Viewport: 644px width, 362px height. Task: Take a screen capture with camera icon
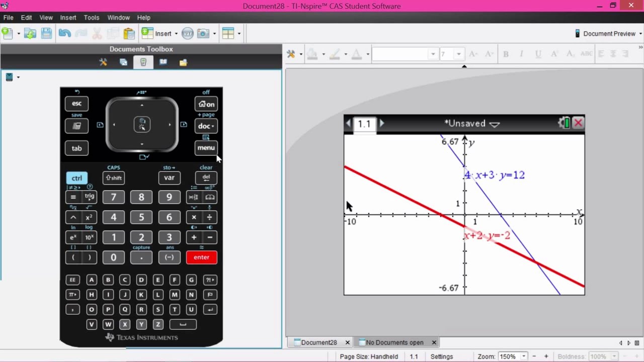[x=203, y=34]
